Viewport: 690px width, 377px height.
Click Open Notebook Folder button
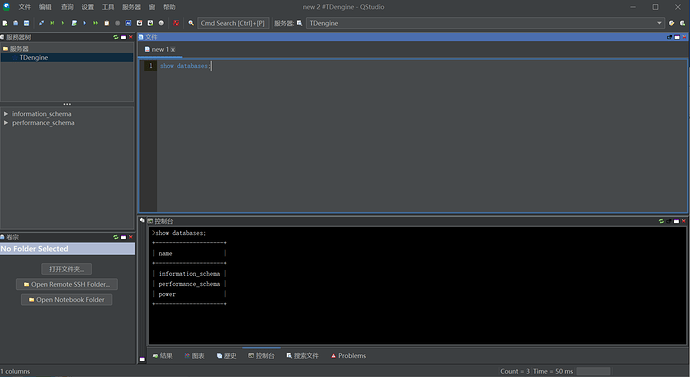pos(66,300)
